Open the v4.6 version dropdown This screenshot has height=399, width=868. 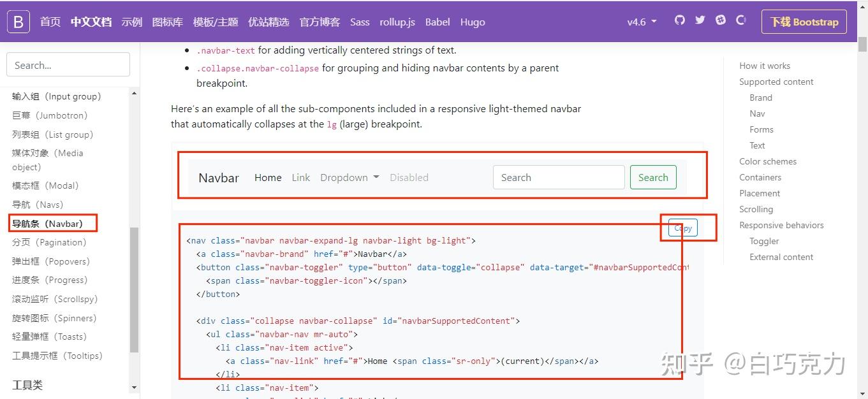click(x=641, y=21)
